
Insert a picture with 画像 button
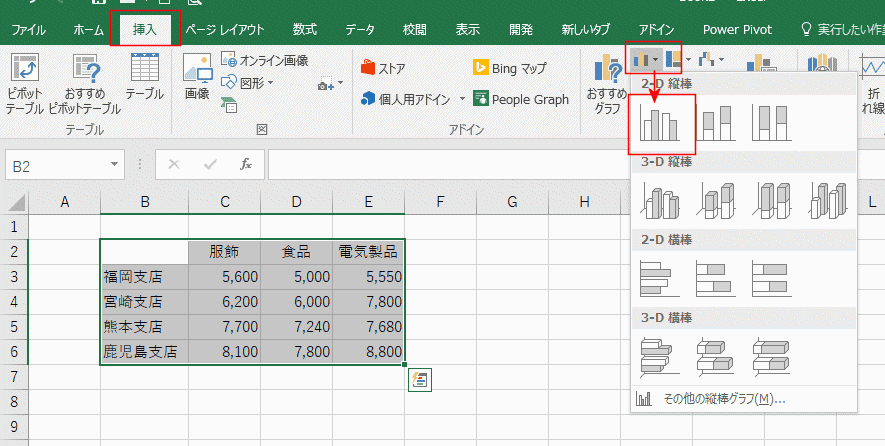(x=197, y=77)
